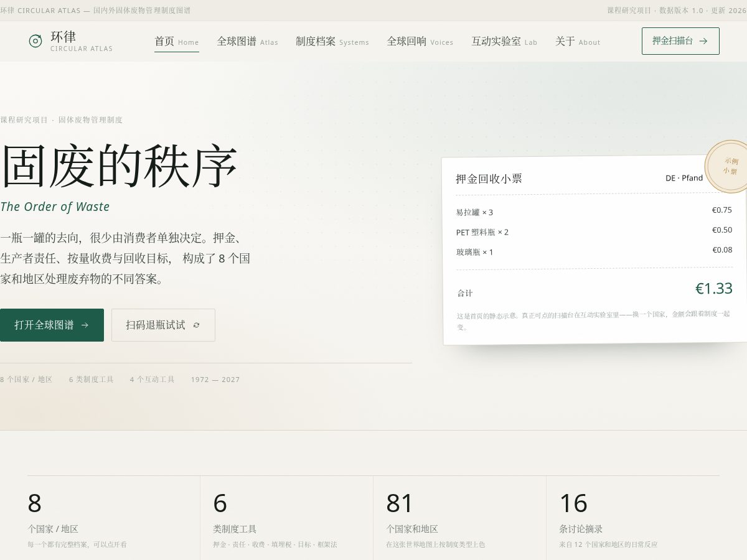Viewport: 747px width, 560px height.
Task: Click the receipt footnote 这是首页的静态示意
Action: [594, 320]
